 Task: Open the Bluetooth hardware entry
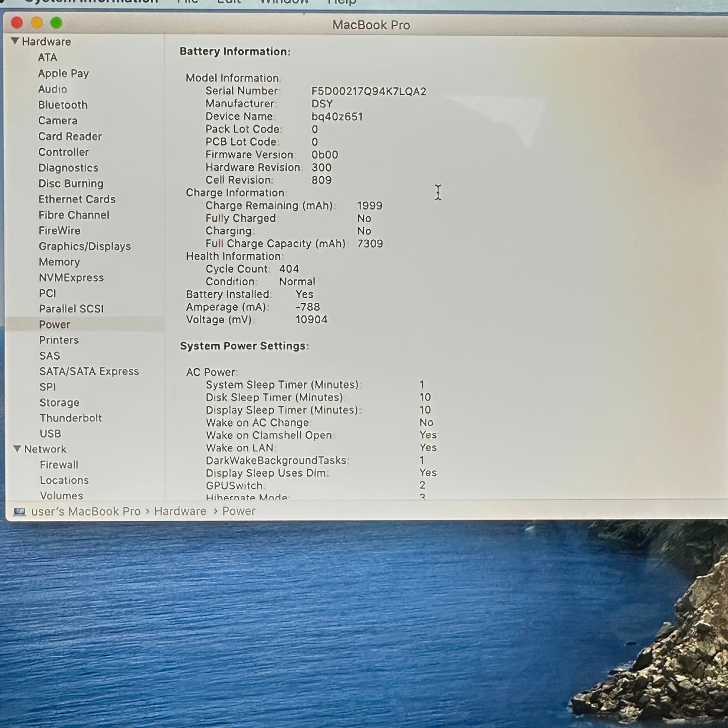click(63, 105)
